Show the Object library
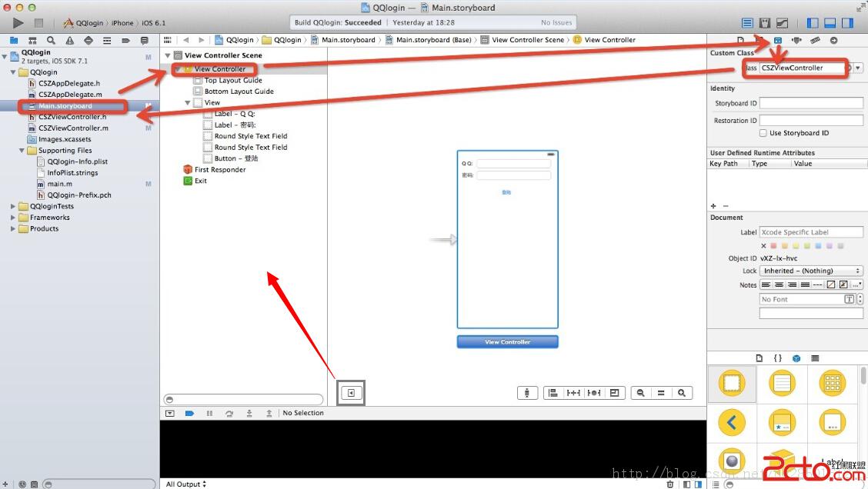868x489 pixels. pos(796,358)
